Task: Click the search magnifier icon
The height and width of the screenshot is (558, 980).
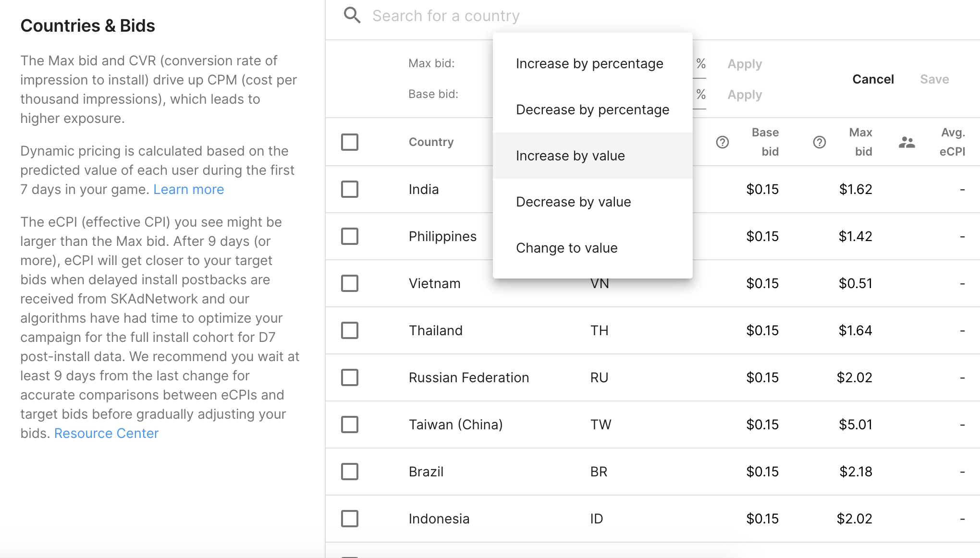Action: 352,16
